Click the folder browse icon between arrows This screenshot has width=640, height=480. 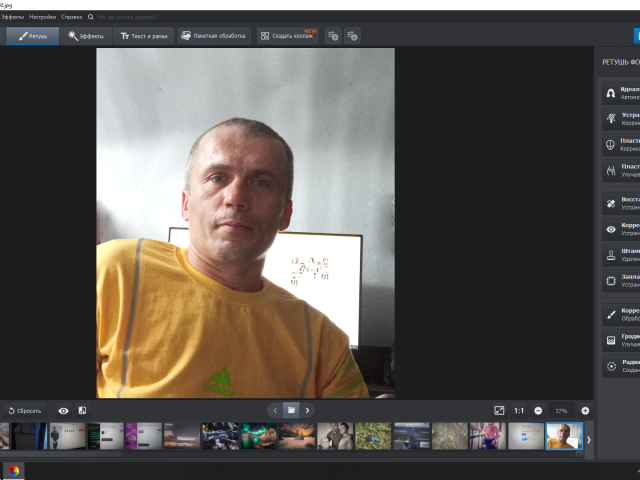(x=291, y=410)
